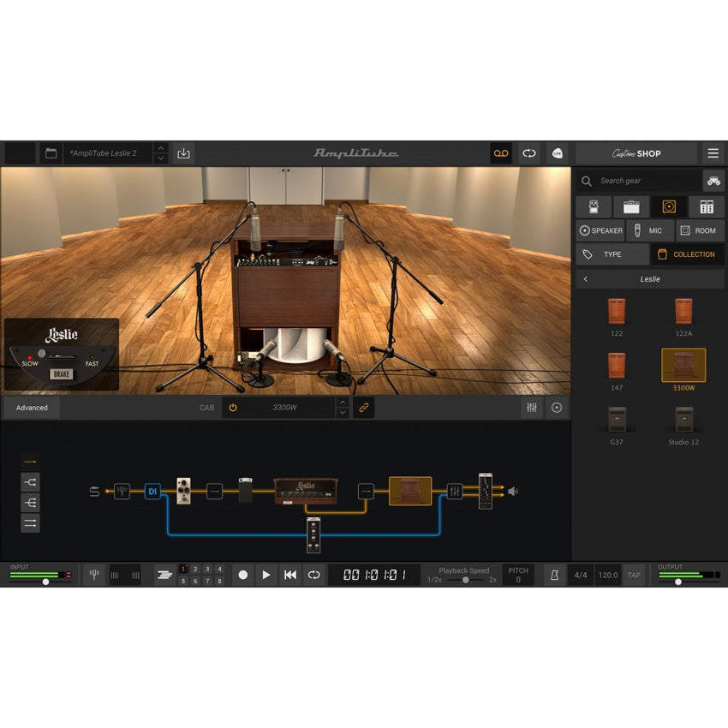The height and width of the screenshot is (728, 728).
Task: Toggle the cab power button on/off
Action: point(232,408)
